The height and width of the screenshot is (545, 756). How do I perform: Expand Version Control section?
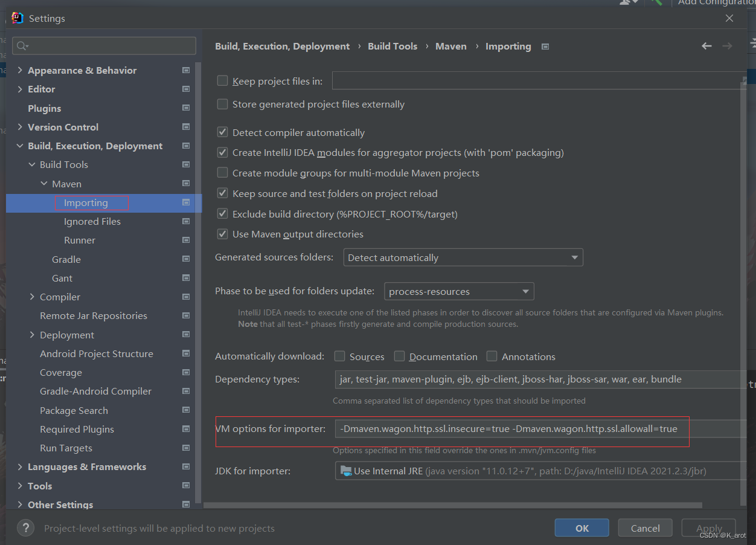[19, 127]
